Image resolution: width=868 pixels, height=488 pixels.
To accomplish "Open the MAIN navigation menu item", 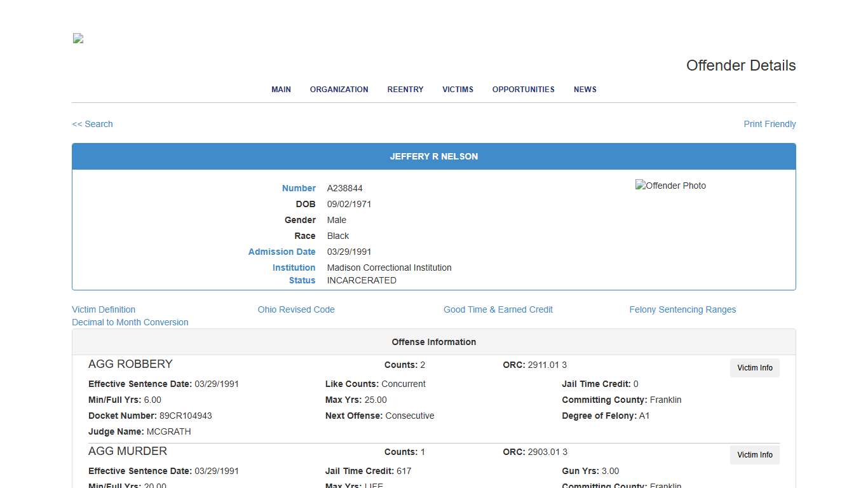I will pos(281,90).
